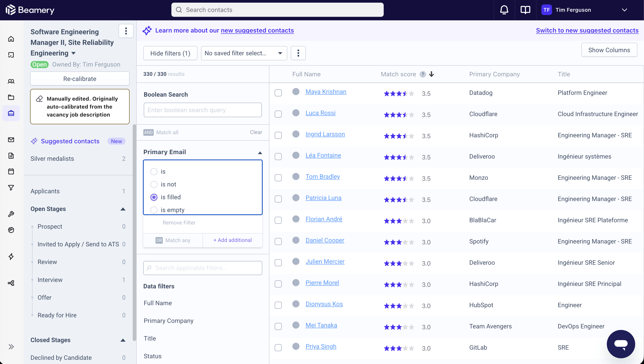The width and height of the screenshot is (644, 364).
Task: Click the search magnifier icon
Action: coord(179,10)
